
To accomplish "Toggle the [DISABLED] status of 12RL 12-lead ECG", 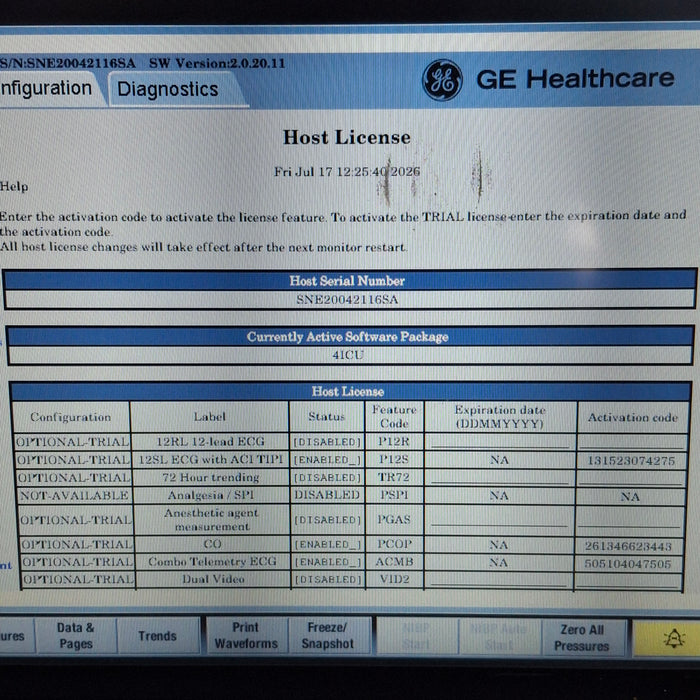I will (327, 442).
